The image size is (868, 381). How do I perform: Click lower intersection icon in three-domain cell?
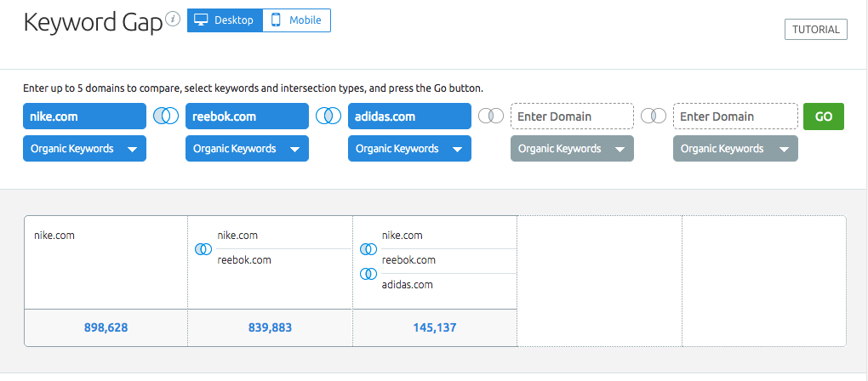click(x=368, y=273)
